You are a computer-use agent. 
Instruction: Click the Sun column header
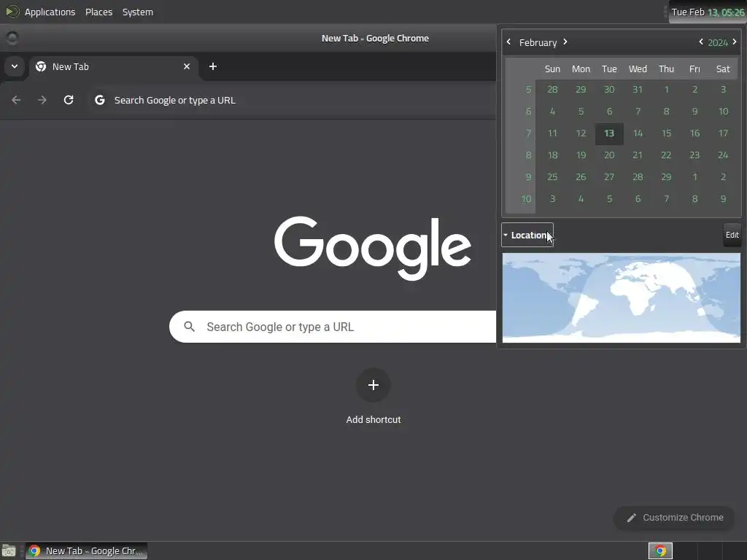tap(553, 69)
